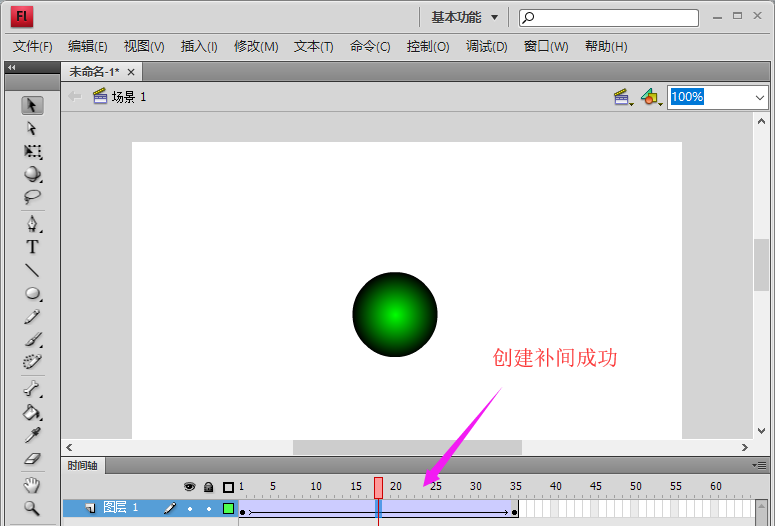Select the 3D Rotation tool
Viewport: 775px width, 526px height.
pyautogui.click(x=33, y=174)
